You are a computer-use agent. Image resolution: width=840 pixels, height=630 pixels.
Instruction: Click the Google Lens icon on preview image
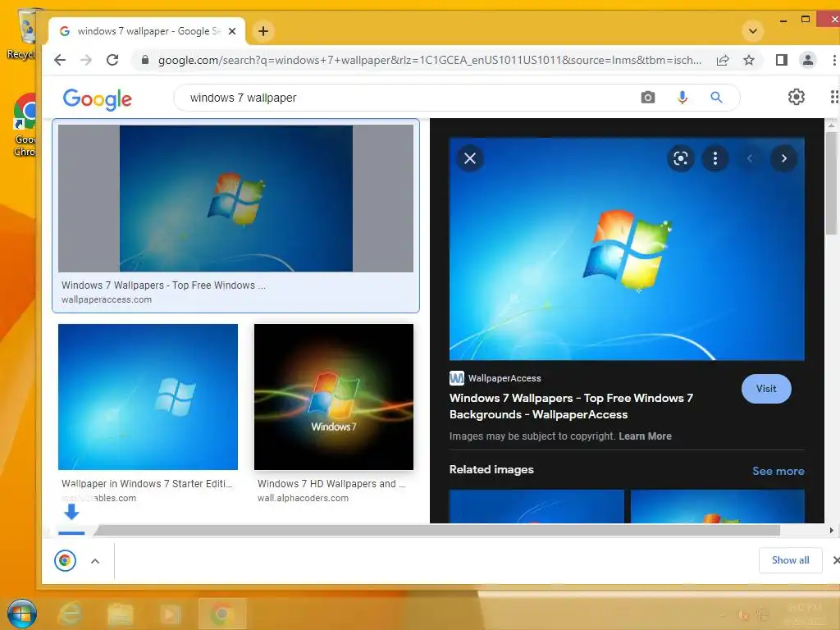pos(680,158)
